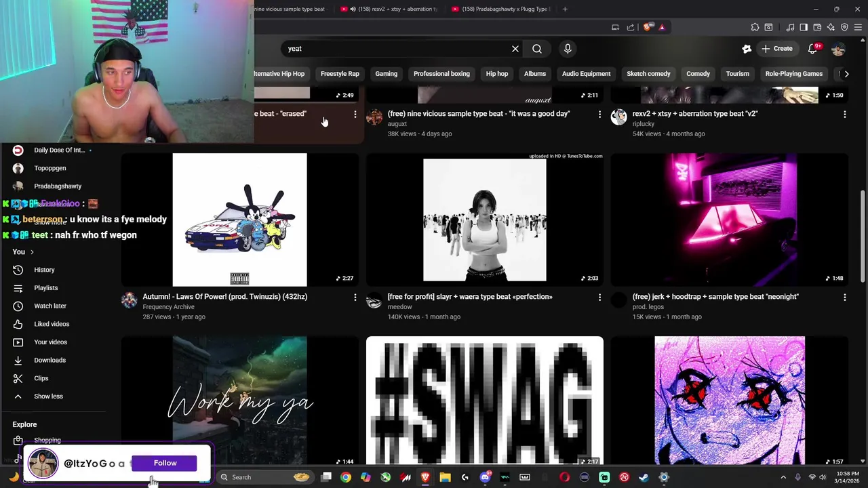Switch to the Pradabagshawty x Plugg tab

coord(501,9)
